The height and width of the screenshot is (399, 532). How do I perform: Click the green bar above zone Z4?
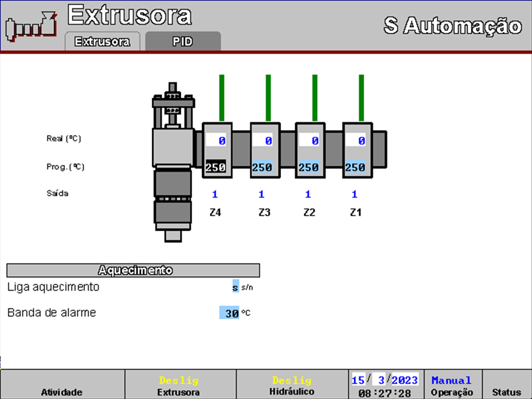[x=222, y=98]
